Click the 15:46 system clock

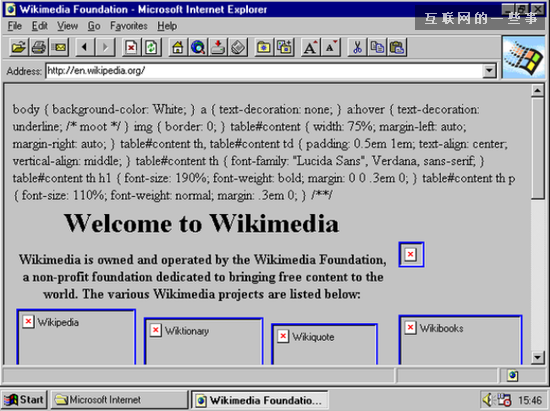530,400
